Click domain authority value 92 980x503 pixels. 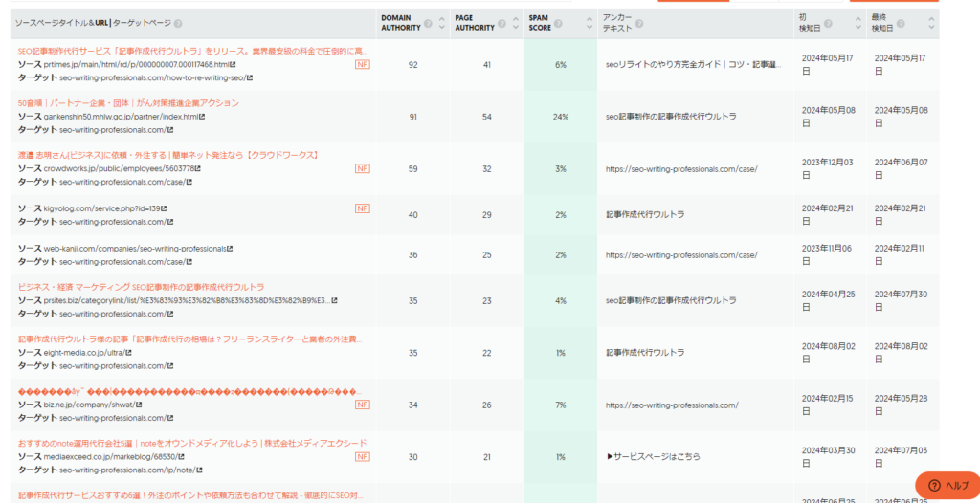[413, 64]
